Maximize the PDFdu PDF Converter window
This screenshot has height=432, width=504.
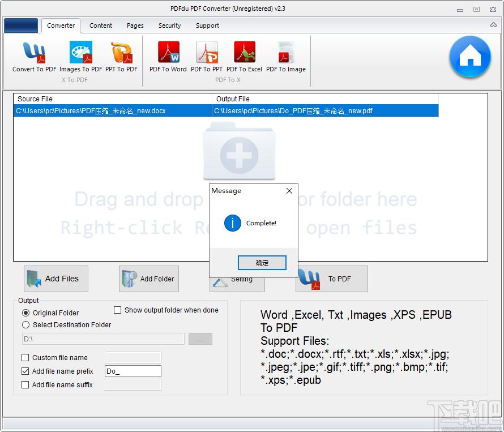476,9
